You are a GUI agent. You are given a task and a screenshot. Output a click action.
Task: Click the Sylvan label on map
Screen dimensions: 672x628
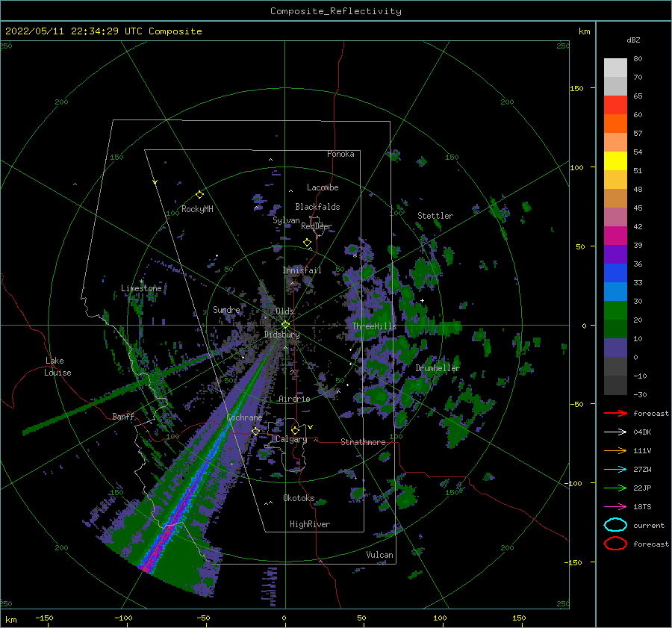tap(286, 220)
